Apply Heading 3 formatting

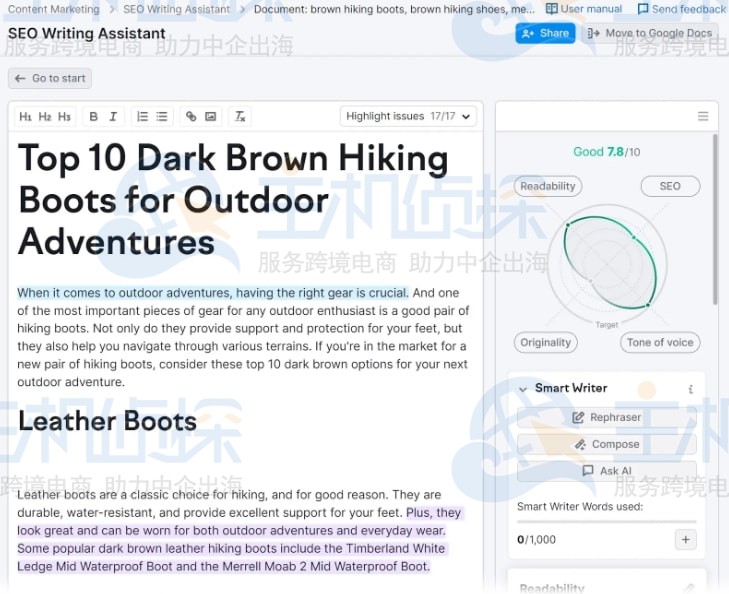point(64,117)
